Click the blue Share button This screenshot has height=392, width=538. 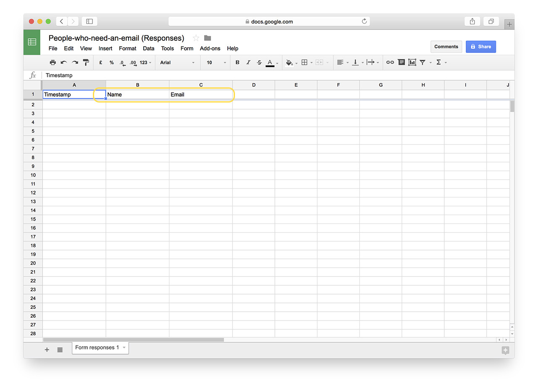(481, 47)
